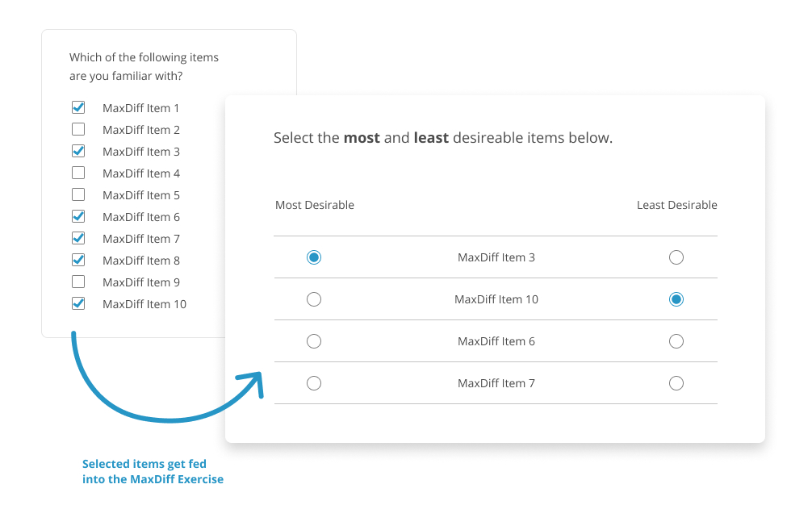Clear the MaxDiff Item 10 checkbox
This screenshot has width=812, height=526.
(x=78, y=303)
